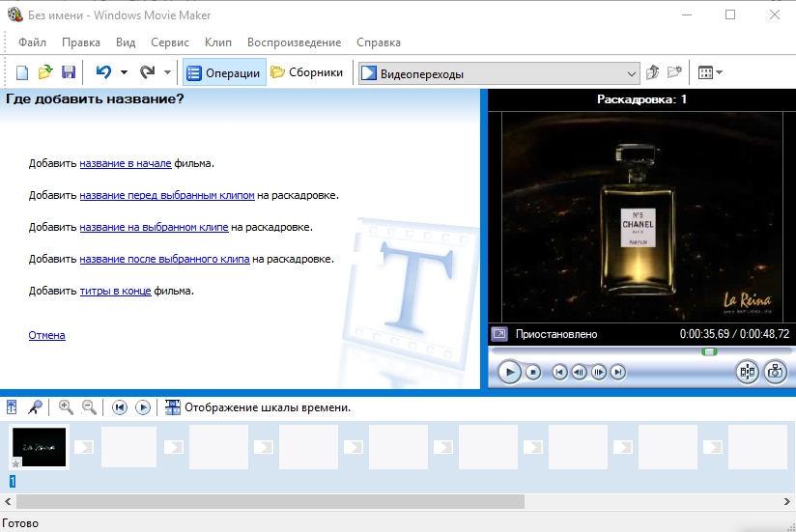The height and width of the screenshot is (532, 796).
Task: Open the view options grid dropdown
Action: (710, 72)
